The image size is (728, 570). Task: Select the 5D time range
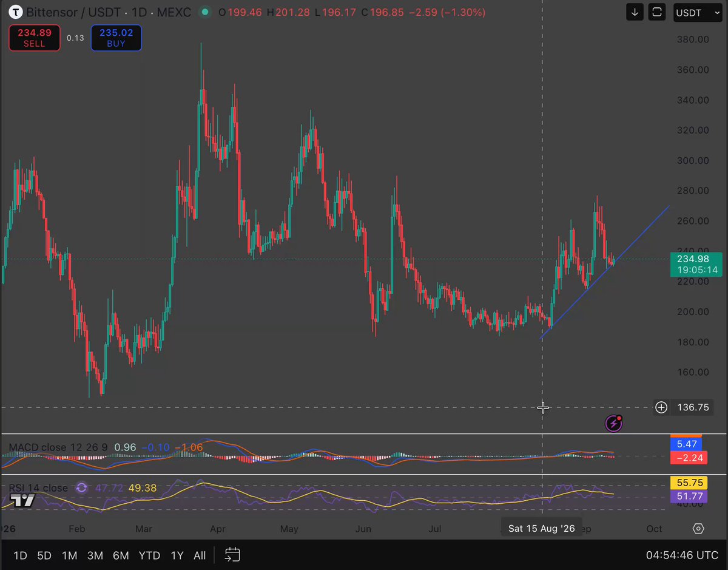pos(44,555)
